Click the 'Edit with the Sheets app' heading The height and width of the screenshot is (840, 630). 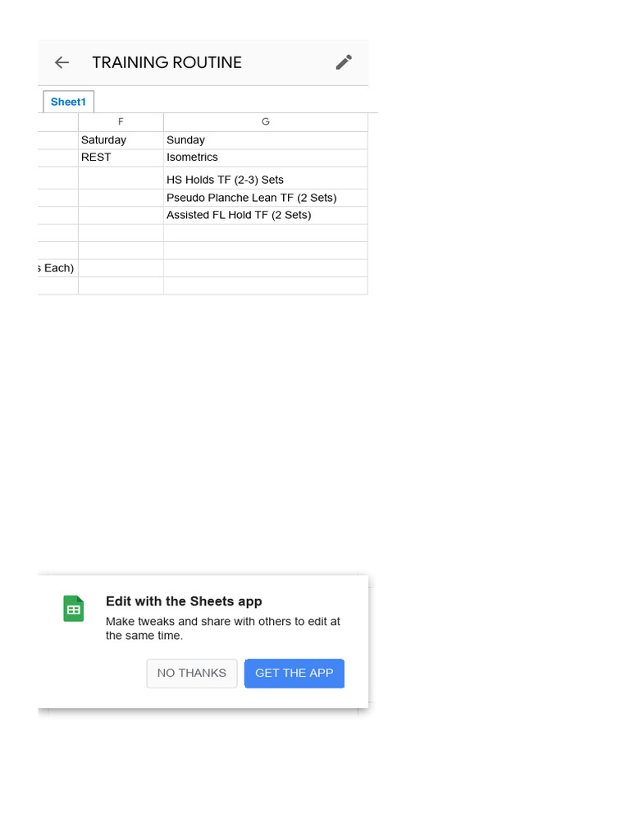point(184,601)
